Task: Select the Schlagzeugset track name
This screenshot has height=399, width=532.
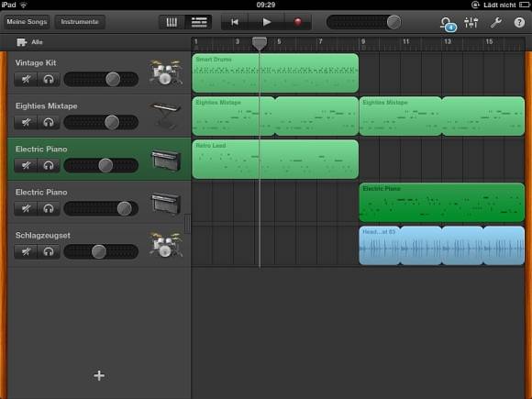Action: click(43, 235)
